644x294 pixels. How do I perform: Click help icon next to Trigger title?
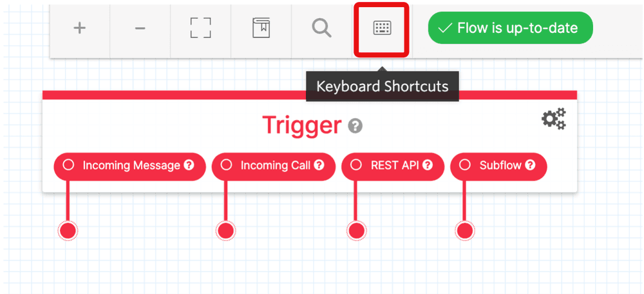[355, 126]
